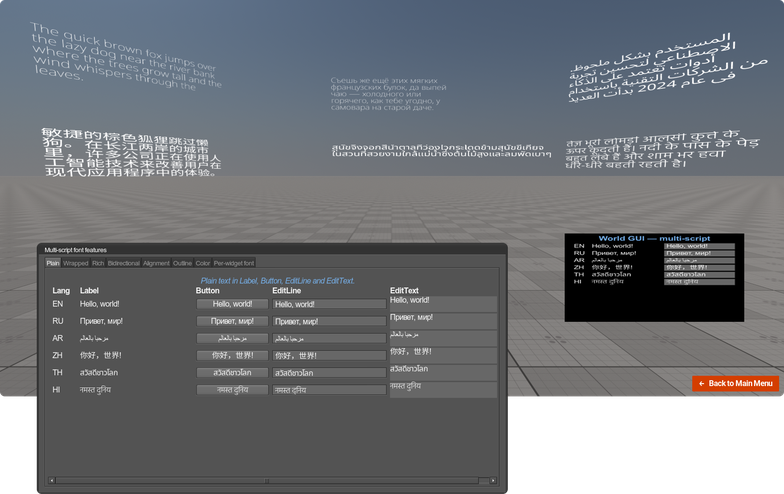784x494 pixels.
Task: Switch to the Outline tab
Action: pos(182,263)
